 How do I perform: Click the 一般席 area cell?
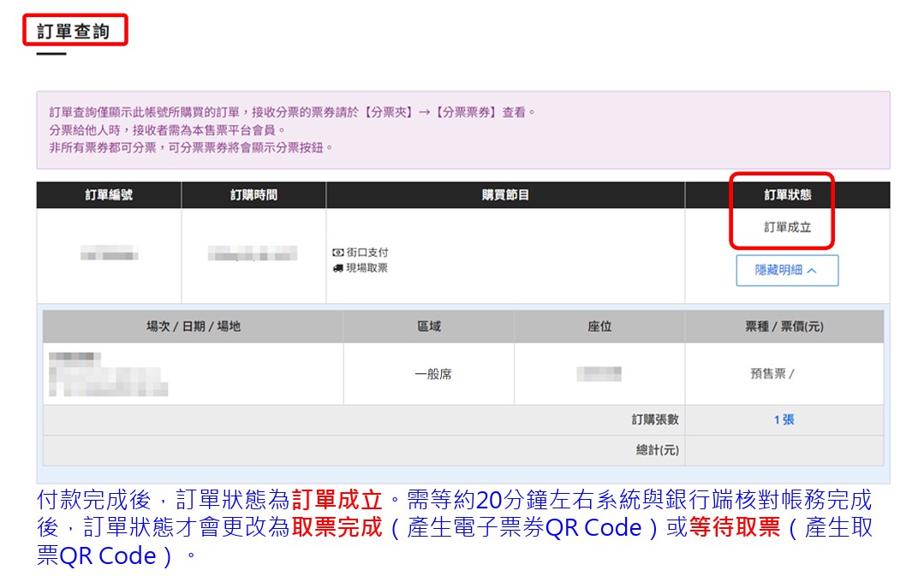[432, 374]
